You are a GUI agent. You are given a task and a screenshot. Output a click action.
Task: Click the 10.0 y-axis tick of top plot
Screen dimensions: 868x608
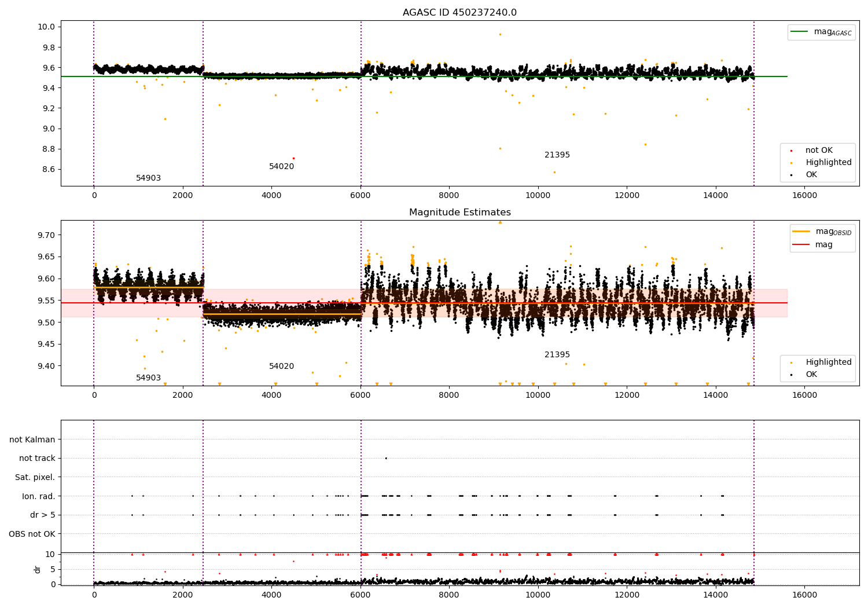[47, 27]
